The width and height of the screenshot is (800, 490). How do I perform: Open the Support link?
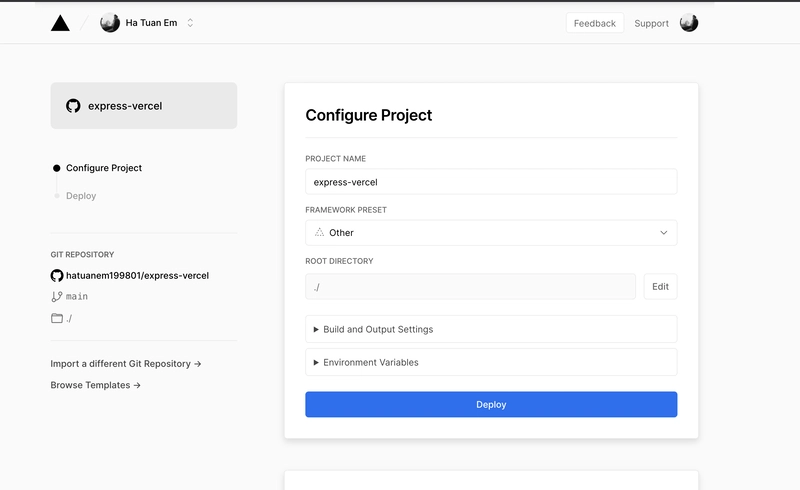(651, 23)
